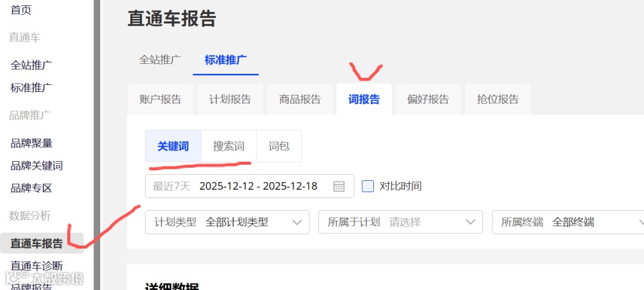Select 直通车报告 in the sidebar
The width and height of the screenshot is (644, 290).
42,243
